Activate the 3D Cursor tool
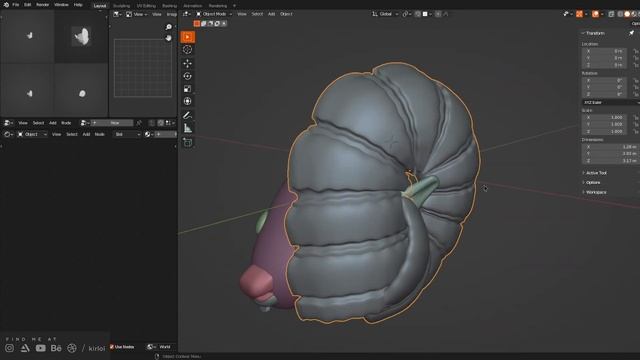Image resolution: width=640 pixels, height=360 pixels. tap(188, 50)
